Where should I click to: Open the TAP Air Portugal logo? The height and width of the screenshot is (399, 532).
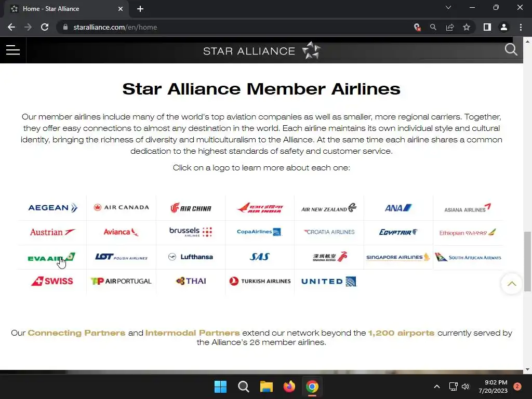pos(121,281)
